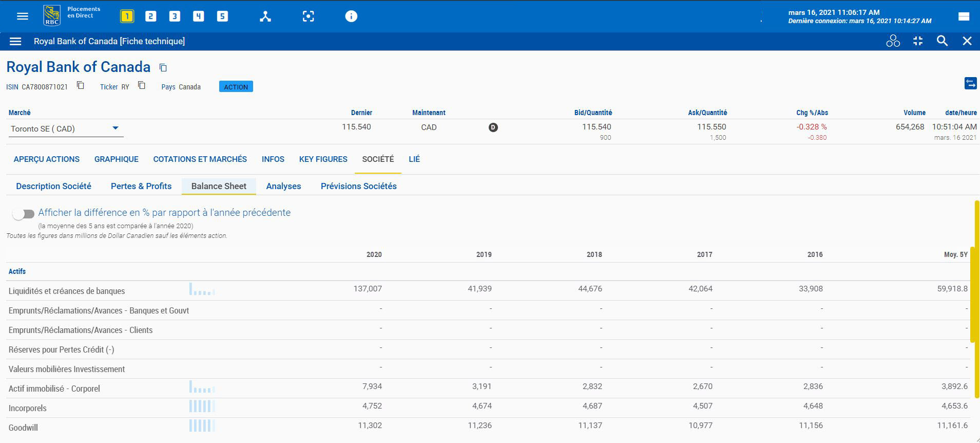This screenshot has width=980, height=443.
Task: Click the bid price 115.540
Action: [597, 127]
